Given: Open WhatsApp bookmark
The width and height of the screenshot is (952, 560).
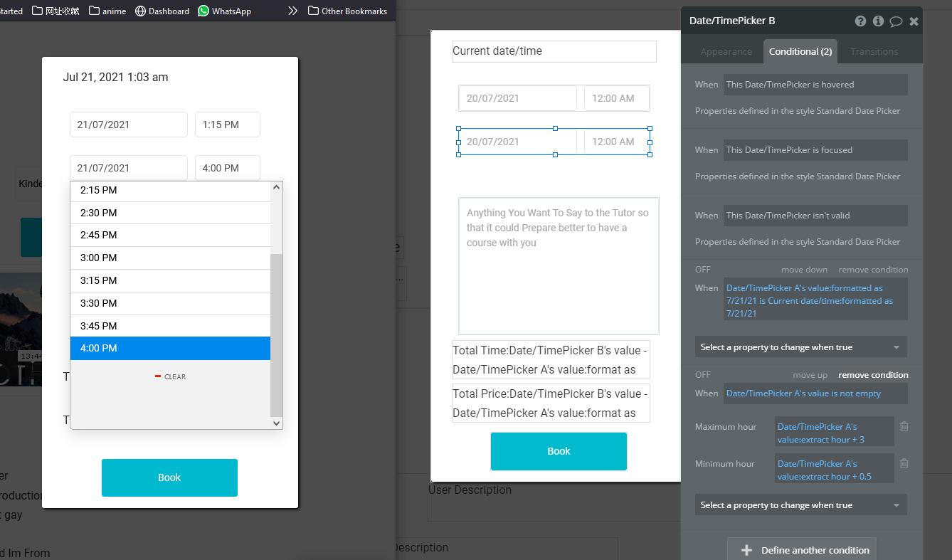Looking at the screenshot, I should (x=224, y=11).
